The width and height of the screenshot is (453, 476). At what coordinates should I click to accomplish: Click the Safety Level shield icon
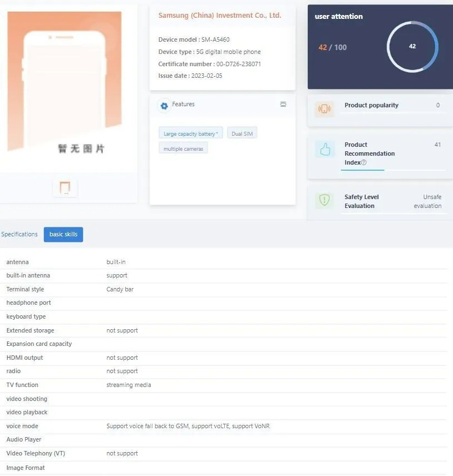pyautogui.click(x=324, y=200)
